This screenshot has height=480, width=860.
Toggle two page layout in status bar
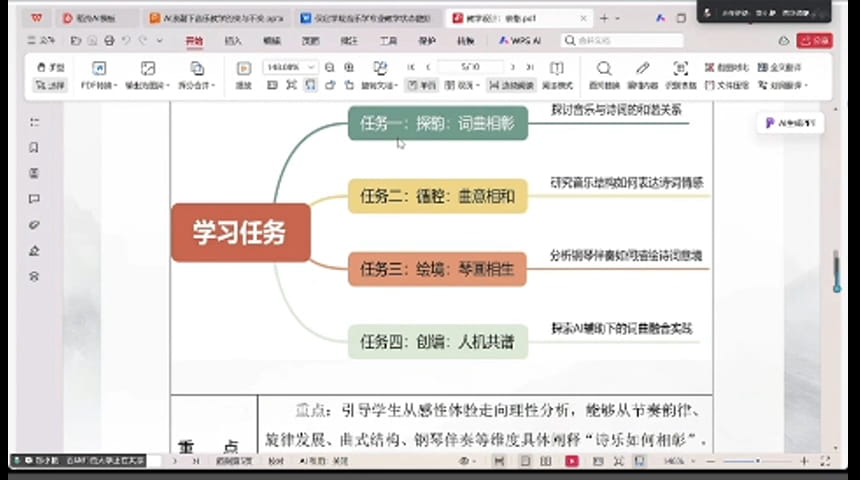pyautogui.click(x=546, y=461)
